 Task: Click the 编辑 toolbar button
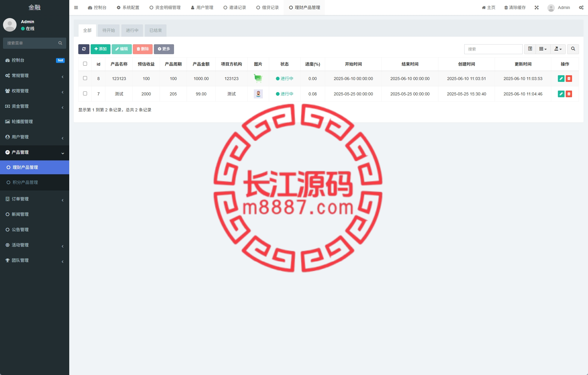point(122,49)
